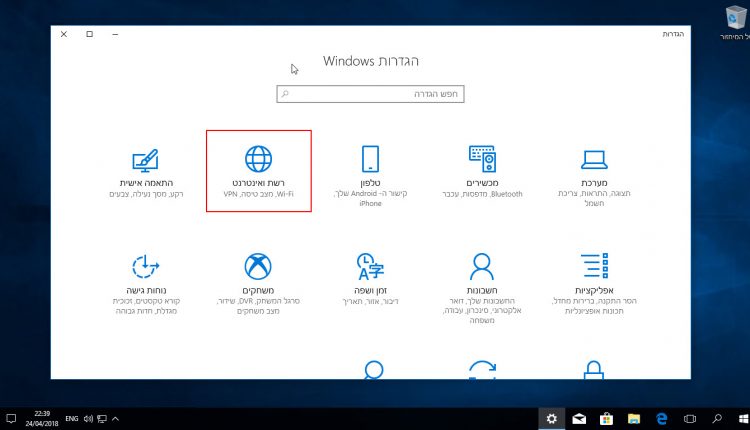
Task: Click the 'רשת ואינטרנט' text label
Action: tap(258, 183)
